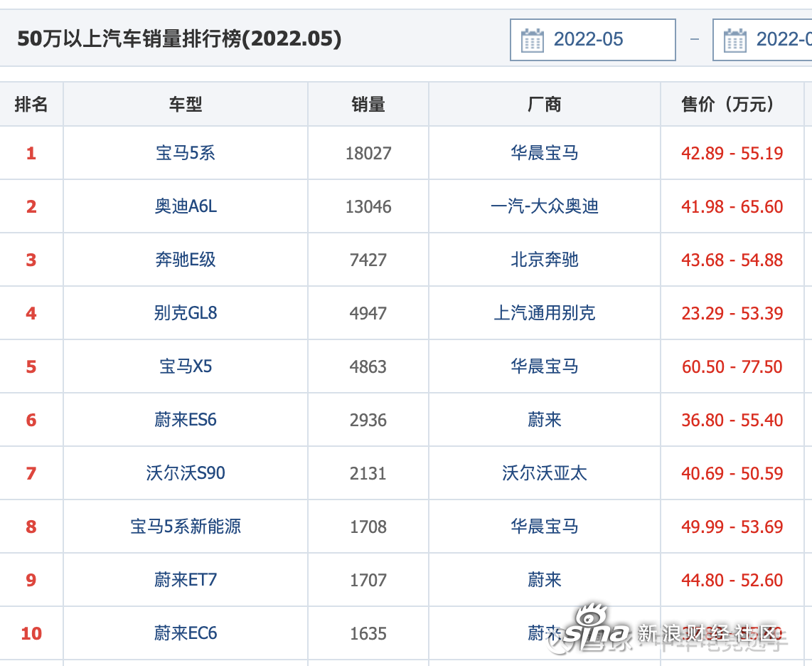The width and height of the screenshot is (812, 666).
Task: Click sales figure 1708
Action: (x=368, y=527)
